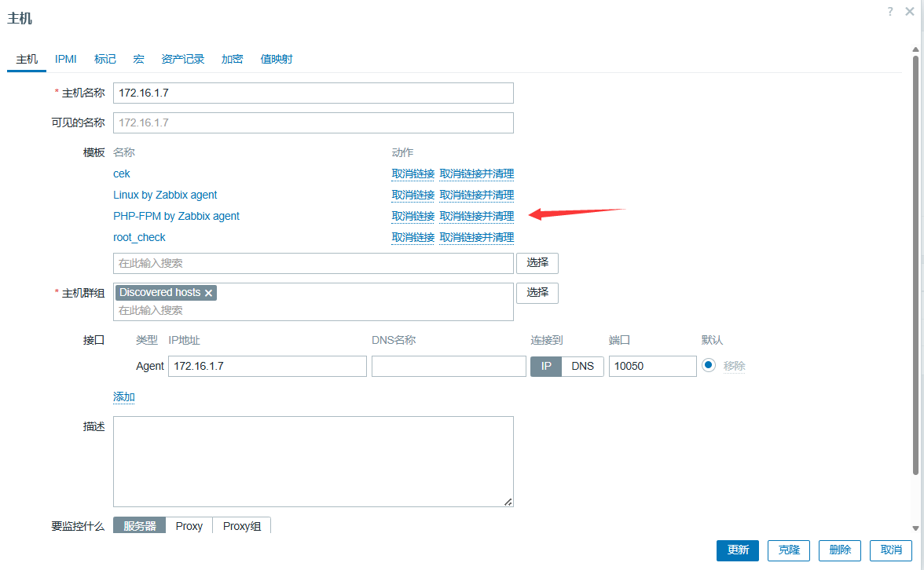Unlink and clear PHP-FPM template
Viewport: 924px width, 570px height.
pyautogui.click(x=476, y=216)
